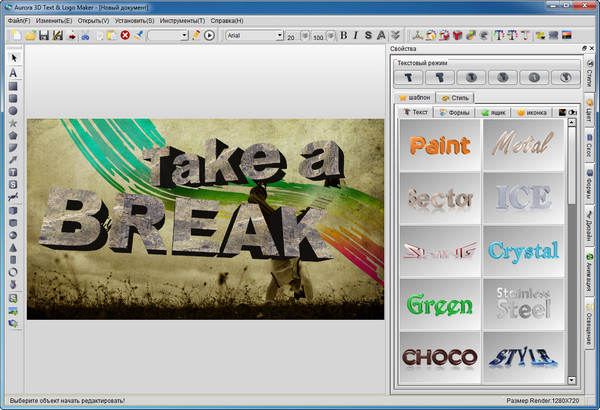Toggle the outlined A text style button
Image resolution: width=600 pixels, height=410 pixels.
pyautogui.click(x=381, y=35)
